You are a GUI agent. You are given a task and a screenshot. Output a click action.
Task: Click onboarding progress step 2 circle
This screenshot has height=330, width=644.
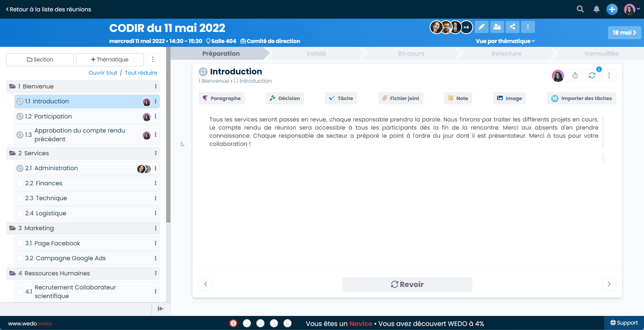pos(247,323)
